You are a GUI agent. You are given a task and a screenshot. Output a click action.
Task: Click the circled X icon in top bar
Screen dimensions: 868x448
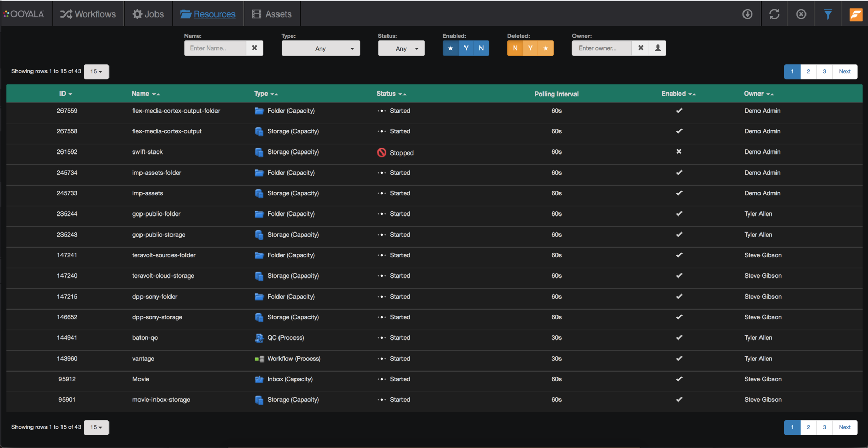click(801, 14)
